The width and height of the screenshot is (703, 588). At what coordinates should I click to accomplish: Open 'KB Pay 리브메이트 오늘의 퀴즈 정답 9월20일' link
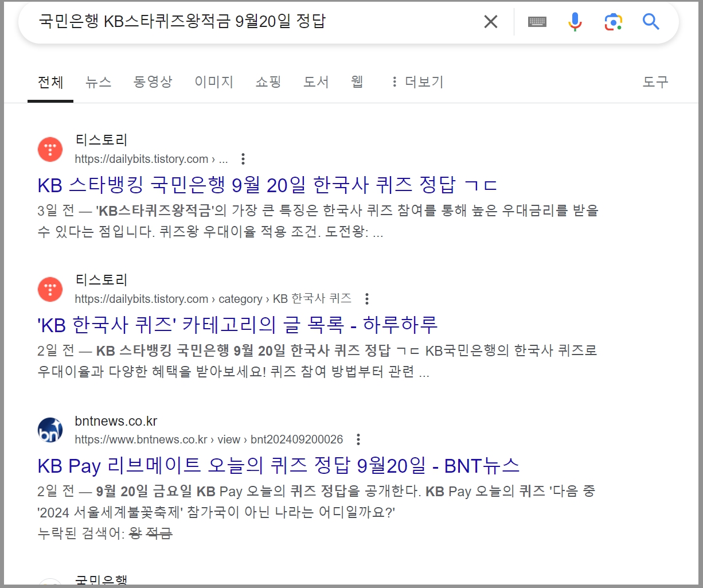click(x=279, y=465)
